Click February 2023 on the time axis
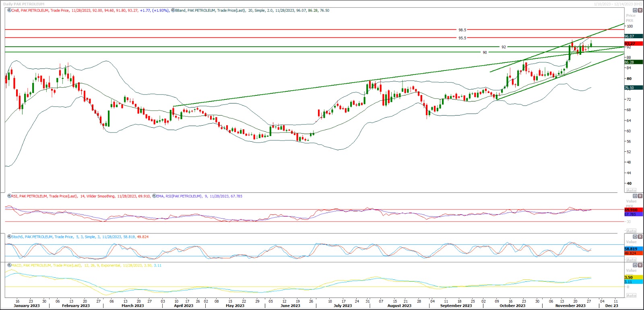The height and width of the screenshot is (310, 644). 76,306
